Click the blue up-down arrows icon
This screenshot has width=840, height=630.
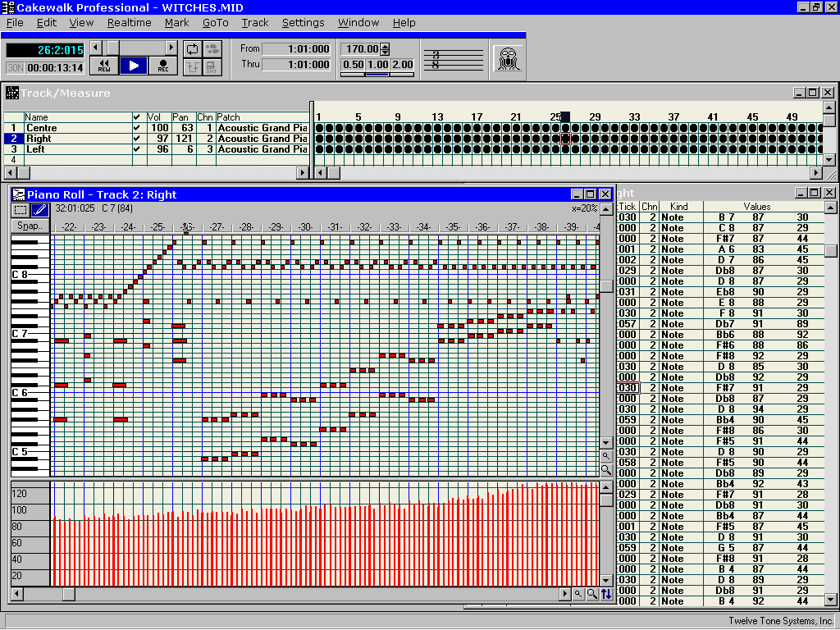tap(606, 594)
